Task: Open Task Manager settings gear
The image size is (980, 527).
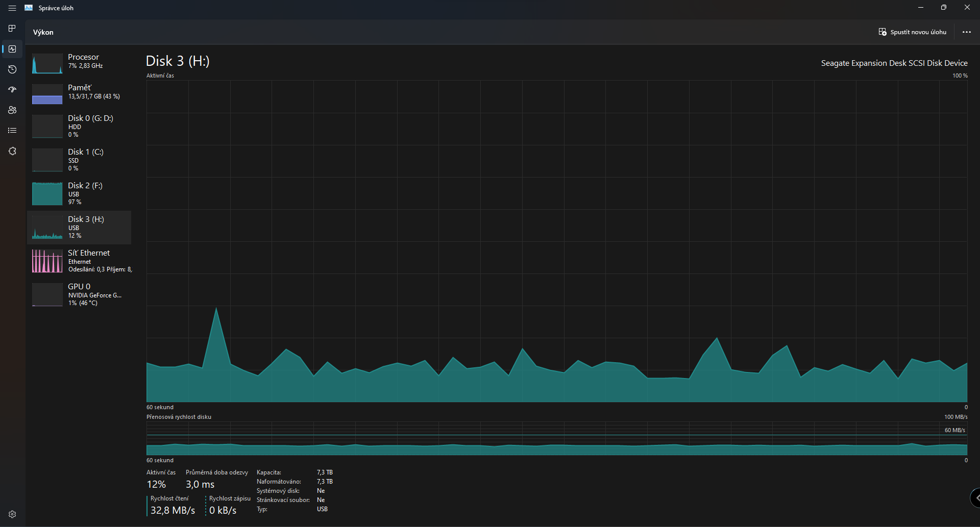Action: click(12, 514)
